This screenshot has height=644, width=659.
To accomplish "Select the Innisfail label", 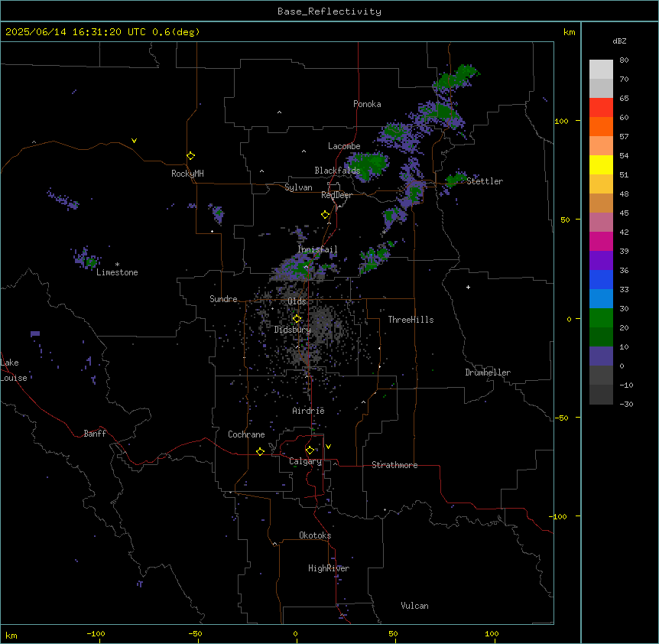I will (317, 249).
